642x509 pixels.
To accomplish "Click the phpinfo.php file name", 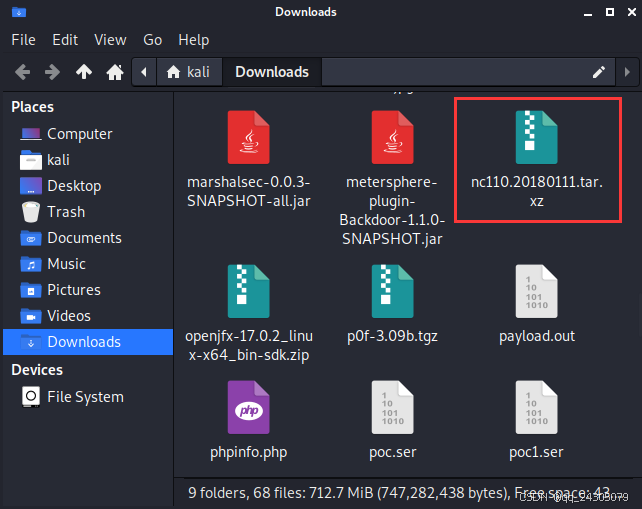I will pos(249,452).
